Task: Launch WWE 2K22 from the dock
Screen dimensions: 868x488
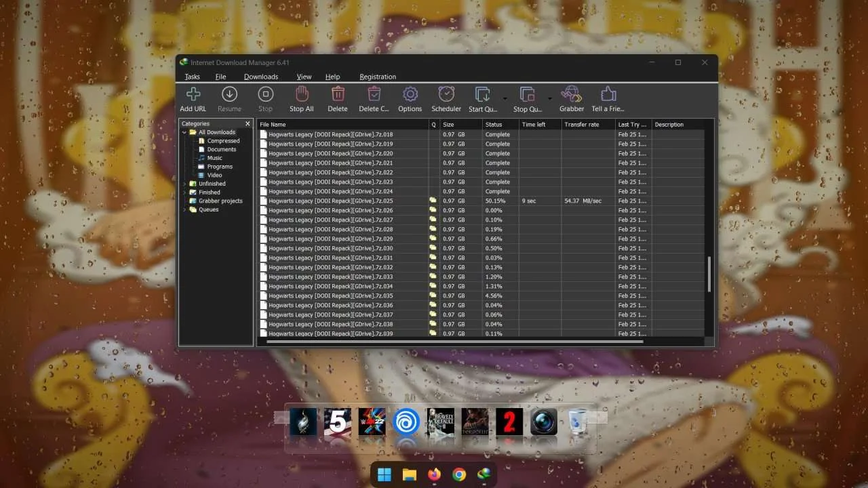Action: (372, 422)
